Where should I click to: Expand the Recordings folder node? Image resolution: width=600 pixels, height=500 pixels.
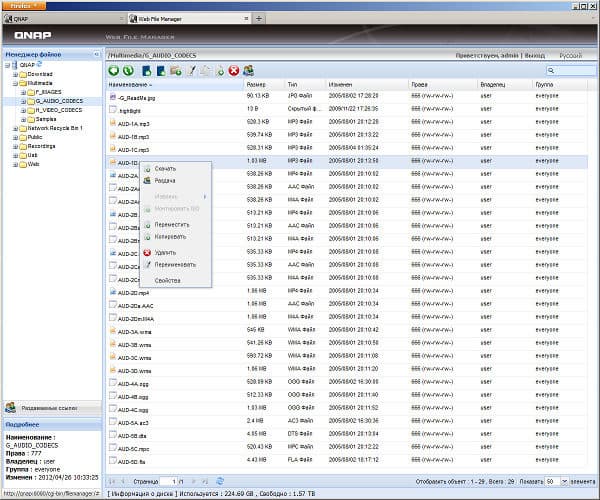(15, 147)
